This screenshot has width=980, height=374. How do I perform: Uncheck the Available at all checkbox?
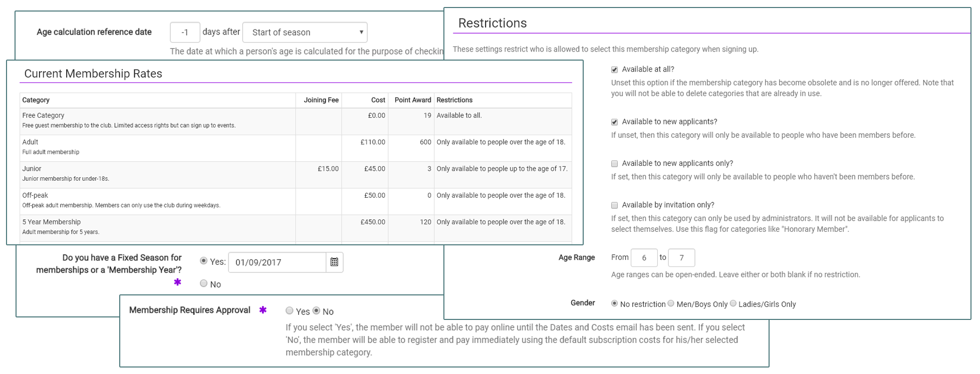[614, 70]
